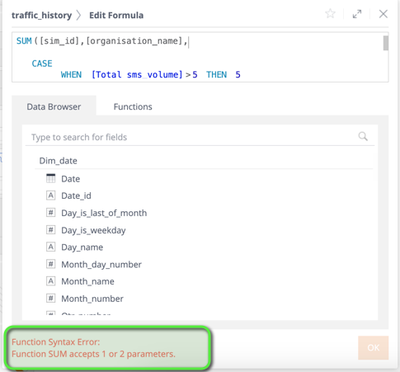Click the THEN keyword in formula

coord(216,75)
